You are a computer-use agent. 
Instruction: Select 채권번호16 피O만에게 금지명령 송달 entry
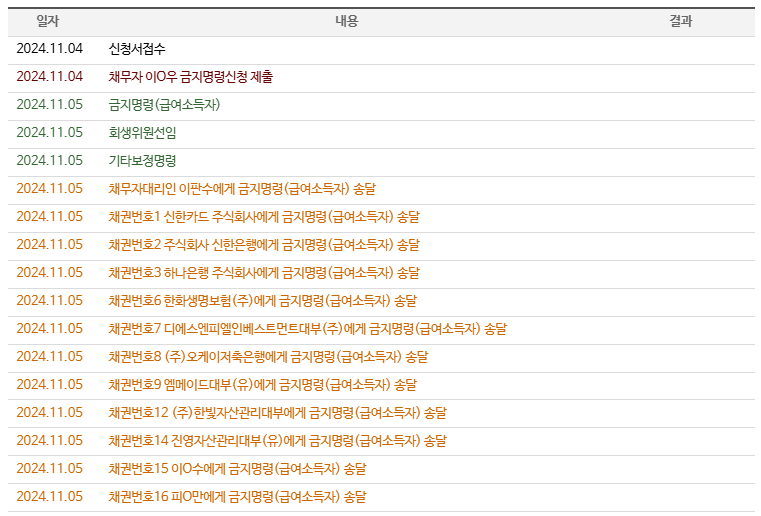tap(237, 497)
